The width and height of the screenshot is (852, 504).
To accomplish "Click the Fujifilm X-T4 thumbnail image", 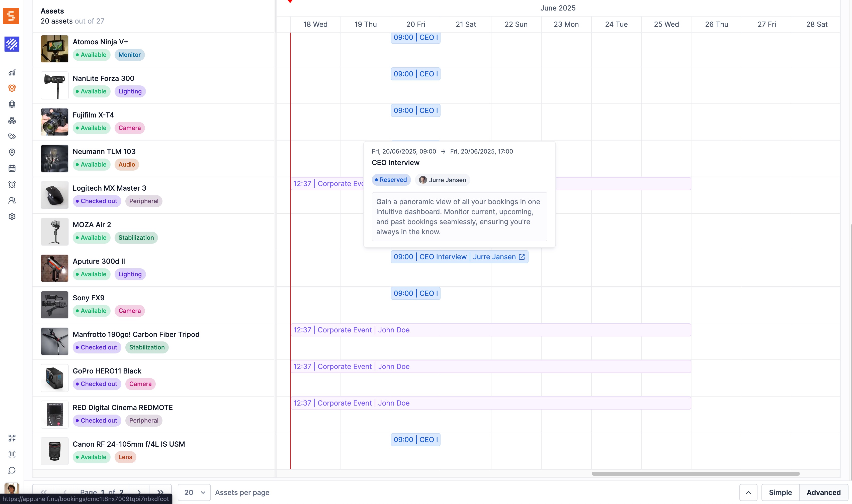I will (x=54, y=122).
